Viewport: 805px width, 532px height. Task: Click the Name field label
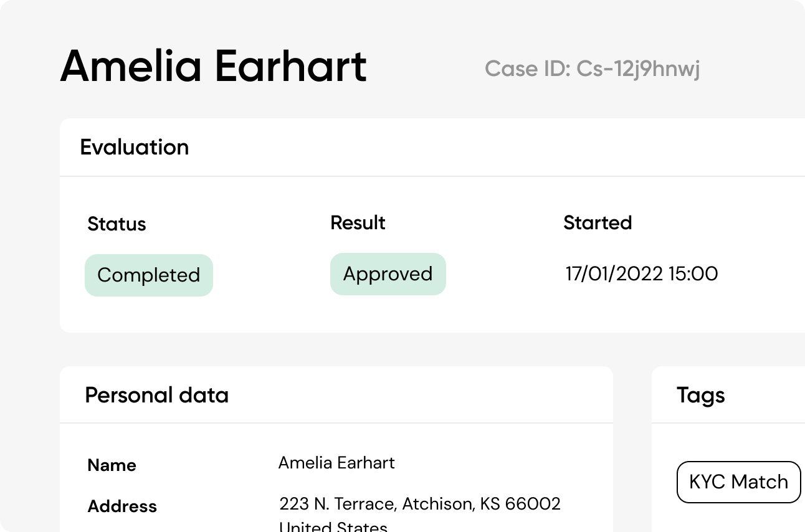pos(112,465)
